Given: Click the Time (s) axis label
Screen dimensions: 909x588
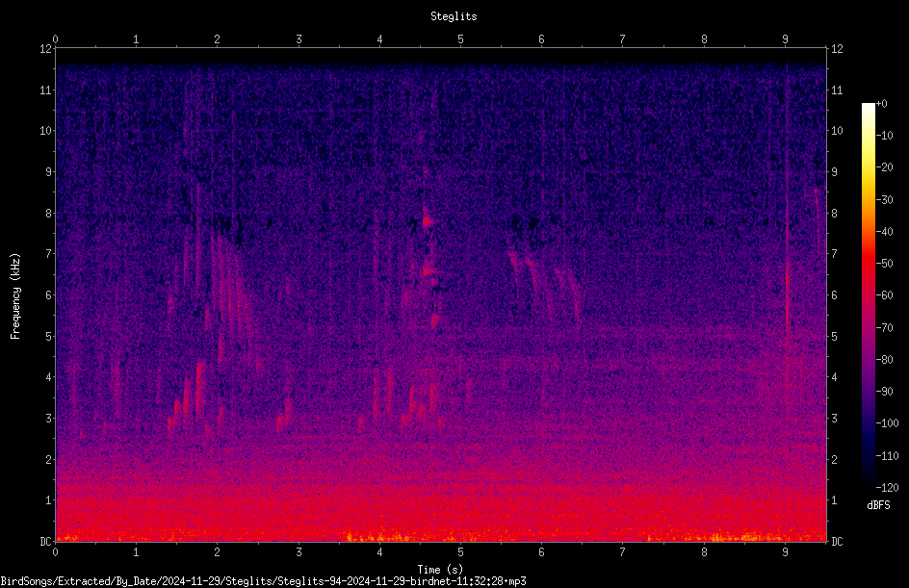Looking at the screenshot, I should [440, 570].
